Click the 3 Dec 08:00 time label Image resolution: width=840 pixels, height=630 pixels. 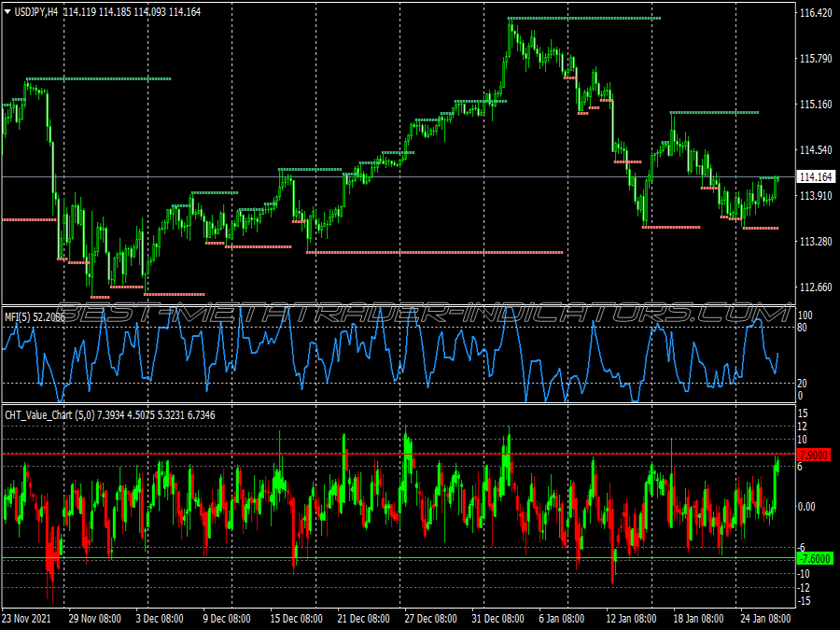(x=160, y=618)
